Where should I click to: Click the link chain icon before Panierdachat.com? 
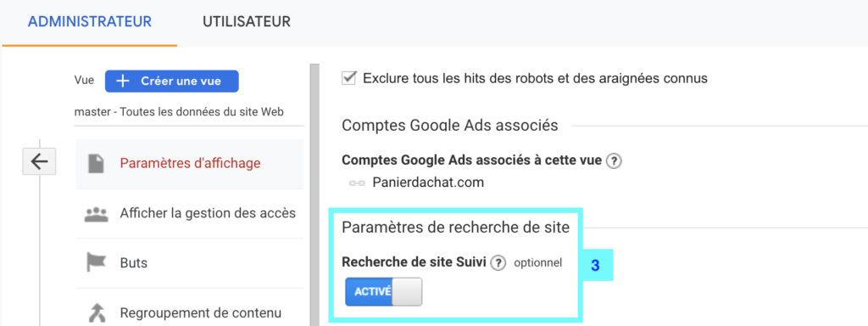point(357,183)
